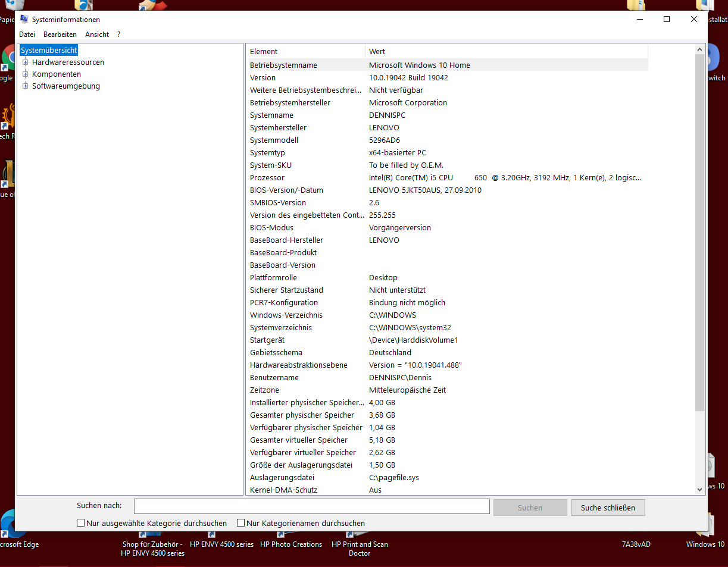Select the BIOS-Version/-Datum row

pos(448,190)
